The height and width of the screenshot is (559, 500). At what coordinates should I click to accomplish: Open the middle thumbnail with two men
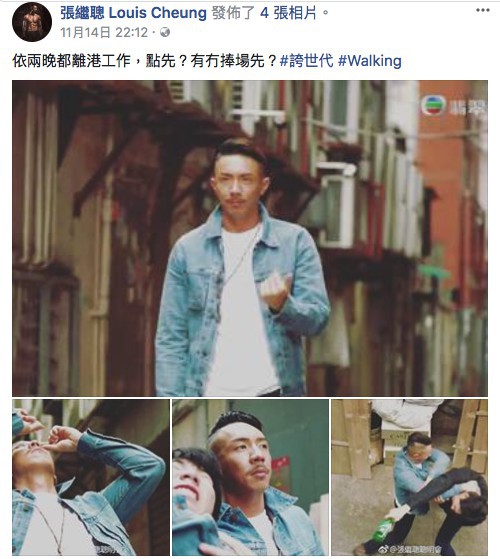250,477
